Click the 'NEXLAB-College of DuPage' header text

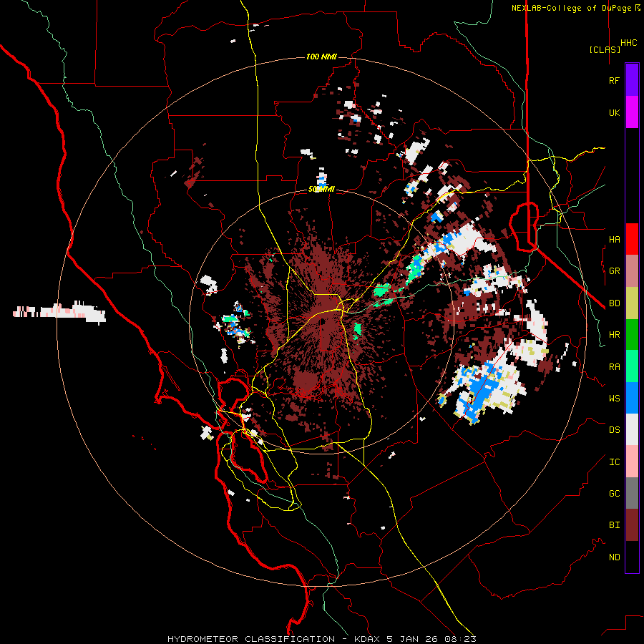pyautogui.click(x=571, y=8)
